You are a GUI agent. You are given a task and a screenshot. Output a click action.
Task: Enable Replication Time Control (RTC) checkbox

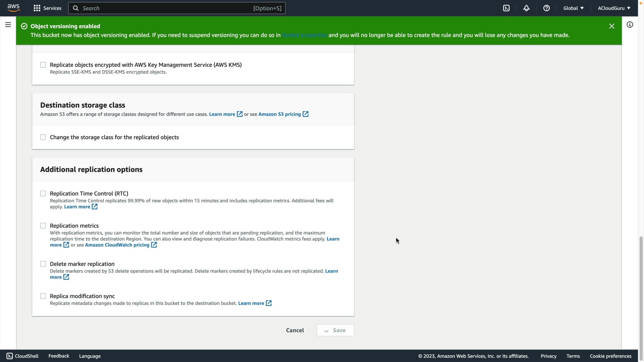pyautogui.click(x=43, y=193)
